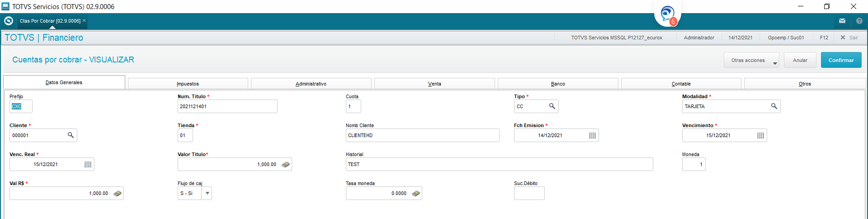Image resolution: width=868 pixels, height=219 pixels.
Task: Click the Sair exit icon
Action: (843, 38)
